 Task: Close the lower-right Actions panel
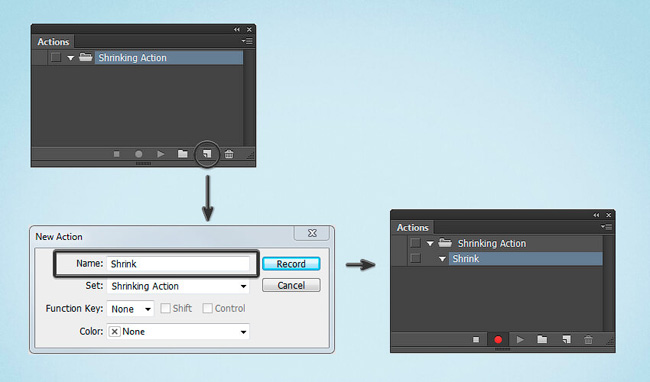click(609, 215)
